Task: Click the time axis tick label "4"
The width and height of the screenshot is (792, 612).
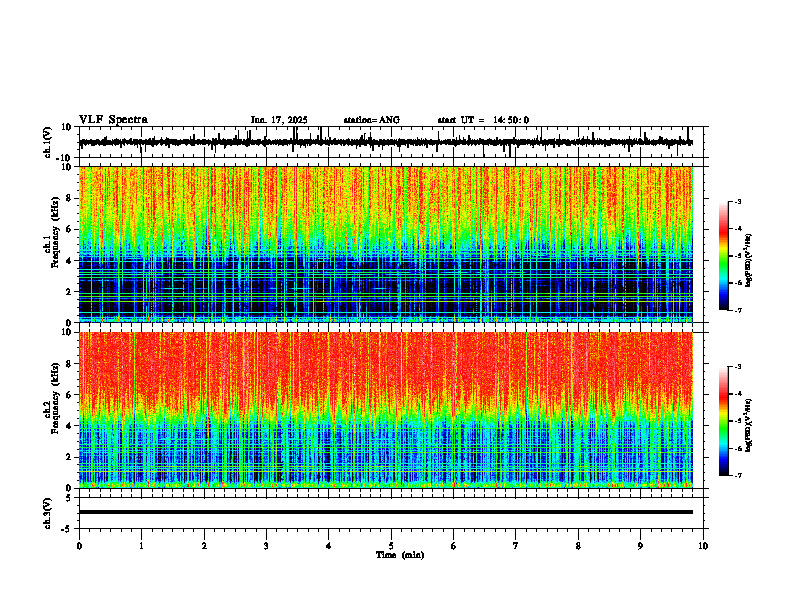Action: [329, 546]
